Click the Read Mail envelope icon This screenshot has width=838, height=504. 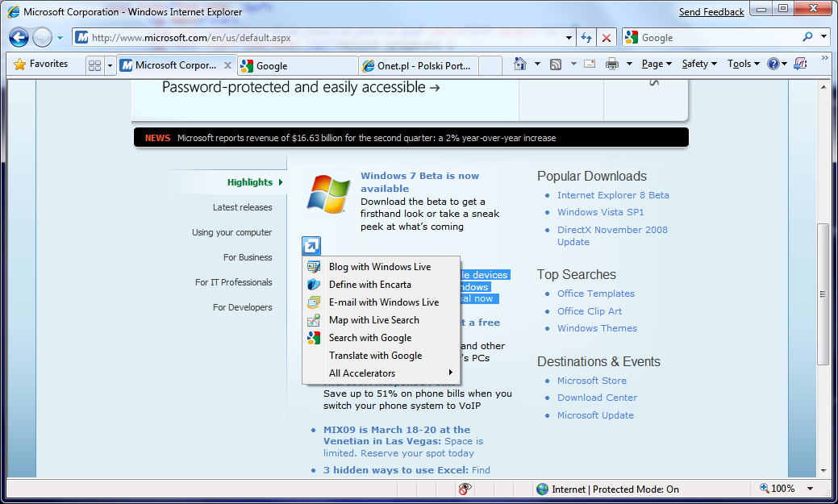pos(590,65)
